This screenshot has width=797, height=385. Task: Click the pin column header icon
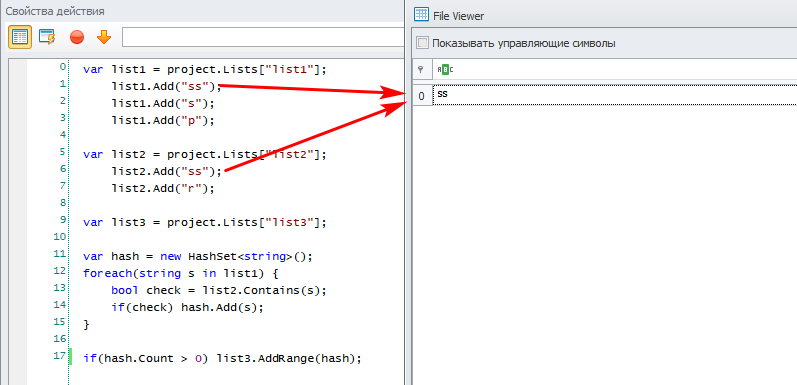pyautogui.click(x=420, y=70)
